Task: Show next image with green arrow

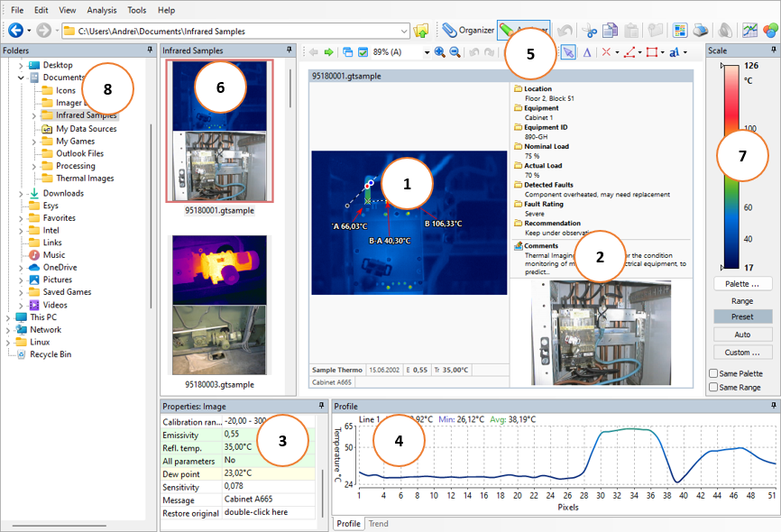Action: (x=329, y=51)
